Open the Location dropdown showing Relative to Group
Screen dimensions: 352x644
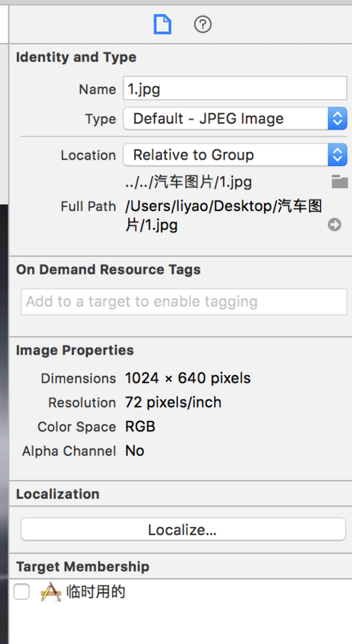(235, 155)
